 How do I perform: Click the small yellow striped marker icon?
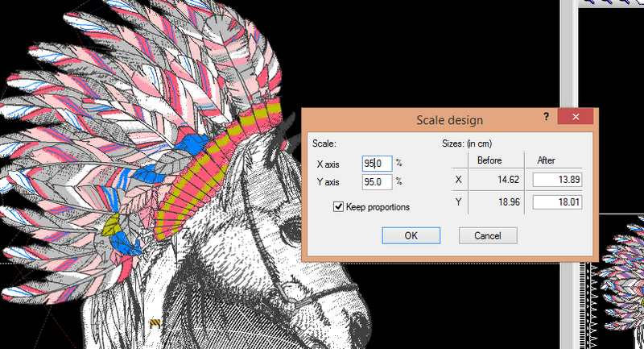pyautogui.click(x=155, y=323)
